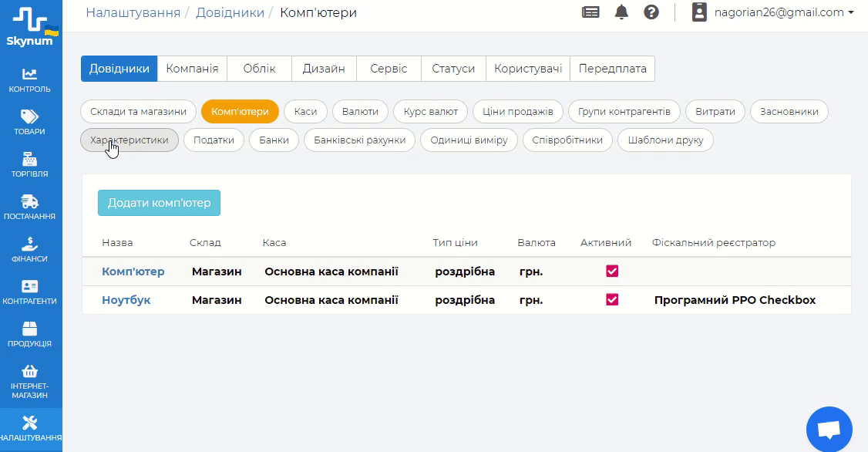Open Постачання truck section

tap(30, 207)
